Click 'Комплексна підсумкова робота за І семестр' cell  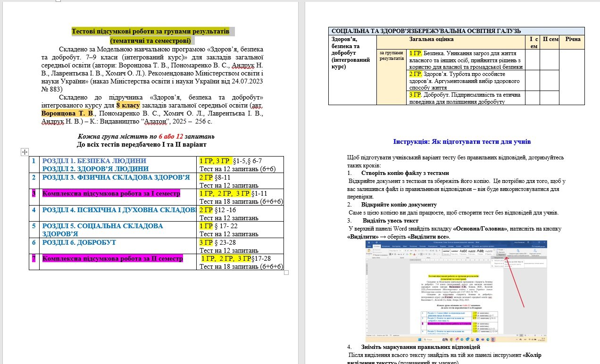click(111, 194)
